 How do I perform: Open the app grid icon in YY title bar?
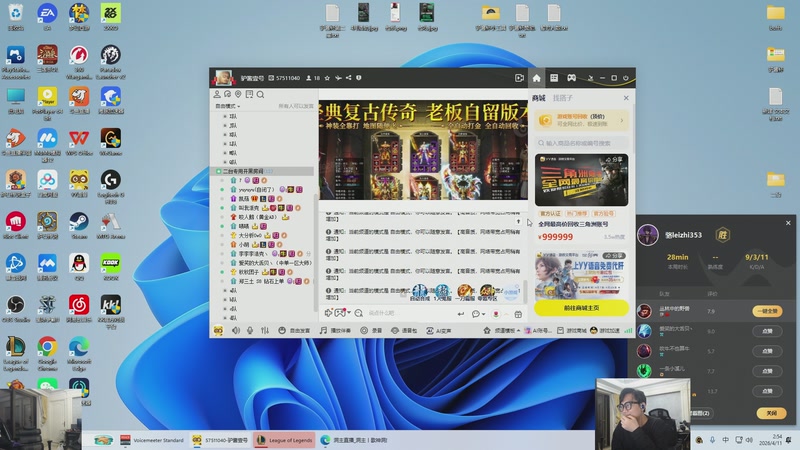pos(554,78)
